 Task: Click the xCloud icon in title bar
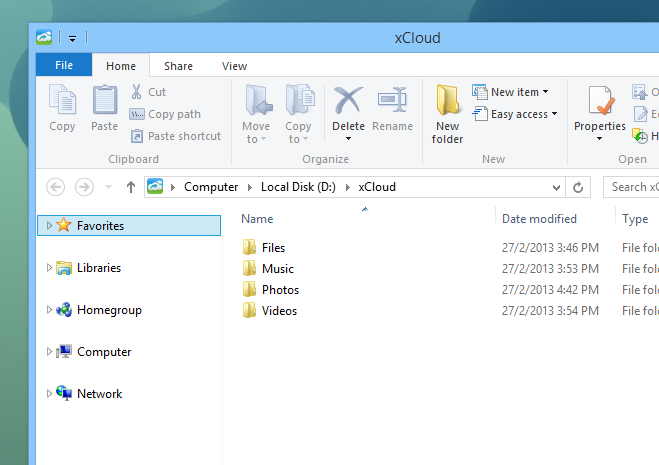click(44, 37)
